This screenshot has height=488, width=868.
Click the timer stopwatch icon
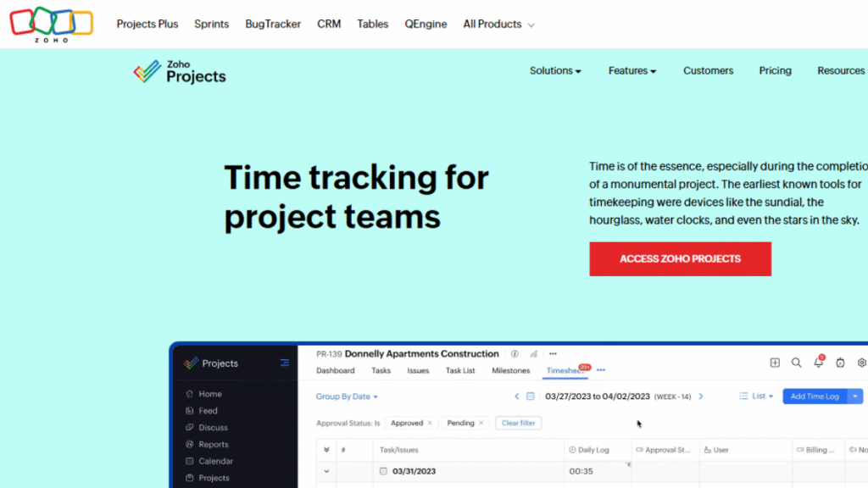coord(839,363)
